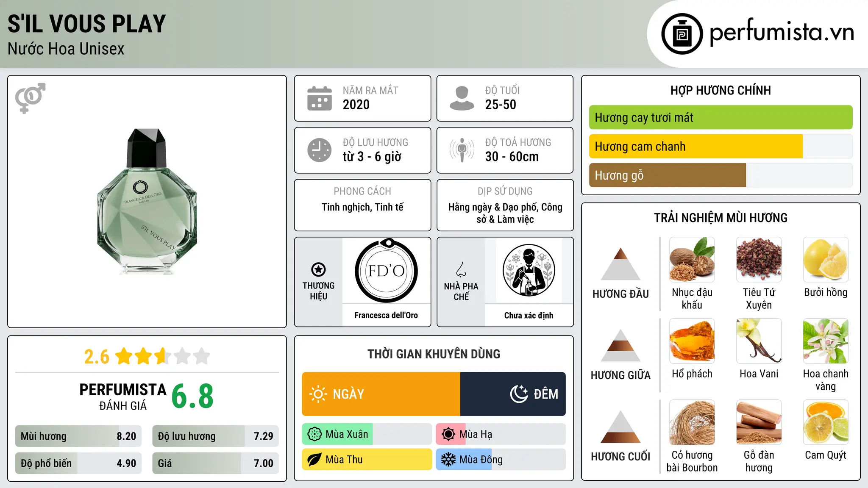Open the Bưởi hồng note image
Image resolution: width=868 pixels, height=488 pixels.
tap(826, 260)
